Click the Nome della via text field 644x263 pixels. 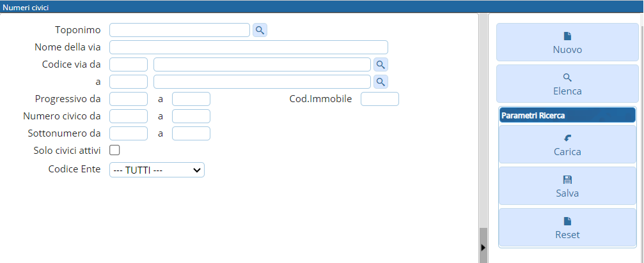(249, 47)
